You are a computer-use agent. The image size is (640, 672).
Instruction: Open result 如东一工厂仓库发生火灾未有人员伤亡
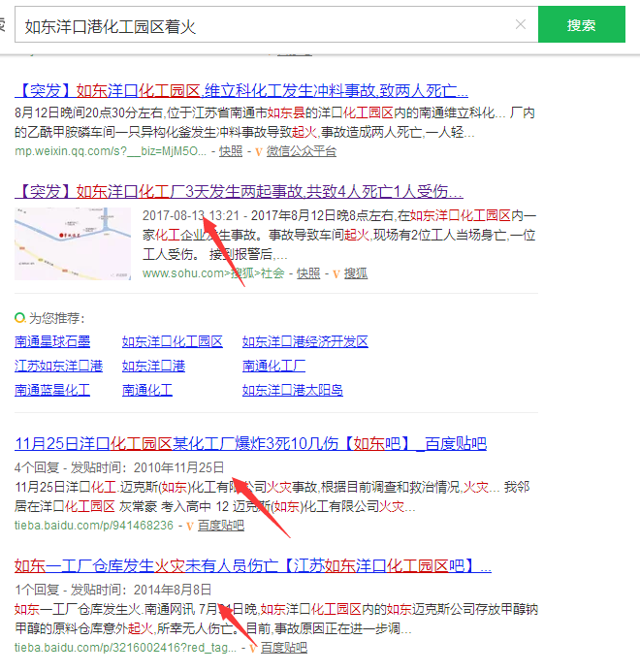253,566
